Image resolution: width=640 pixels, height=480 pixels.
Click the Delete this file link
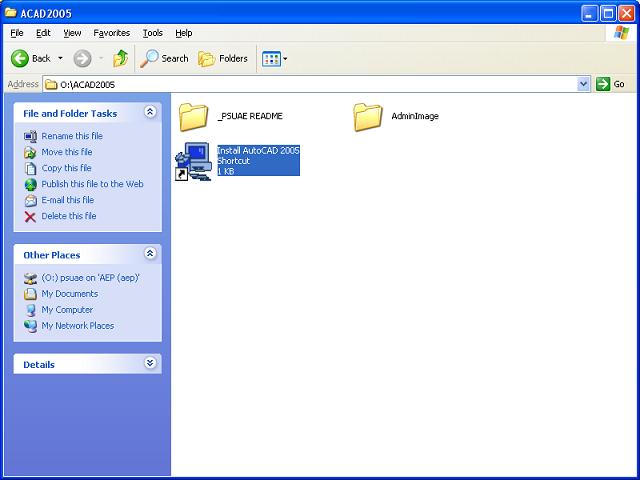click(x=69, y=216)
